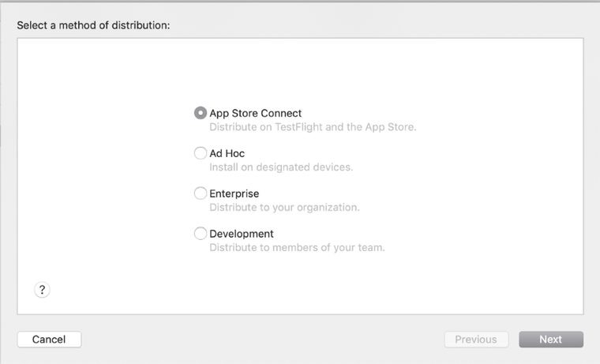The height and width of the screenshot is (364, 600).
Task: Click the 'Development' option label text
Action: (x=241, y=234)
